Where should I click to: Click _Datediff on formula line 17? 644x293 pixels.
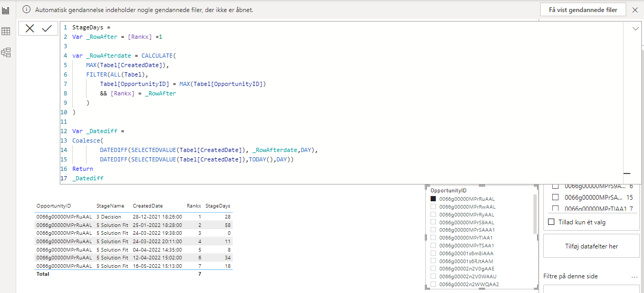(88, 178)
